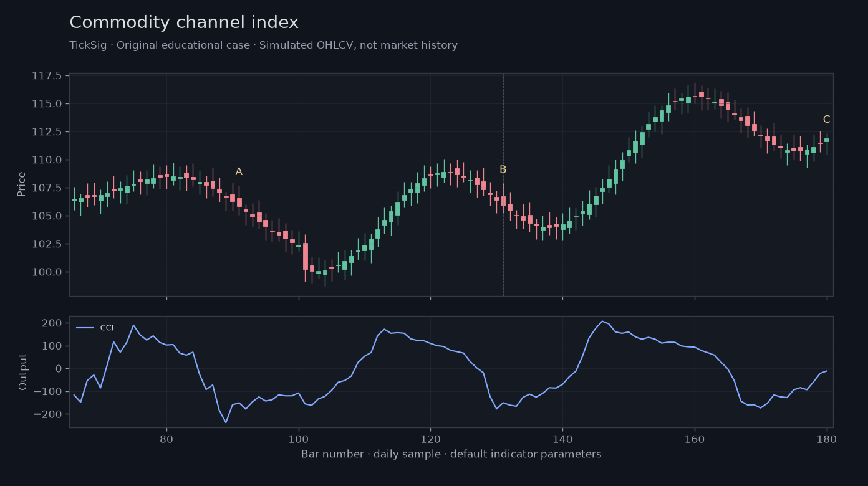The width and height of the screenshot is (868, 486).
Task: Click the bar number 160 tick label
Action: pyautogui.click(x=695, y=438)
